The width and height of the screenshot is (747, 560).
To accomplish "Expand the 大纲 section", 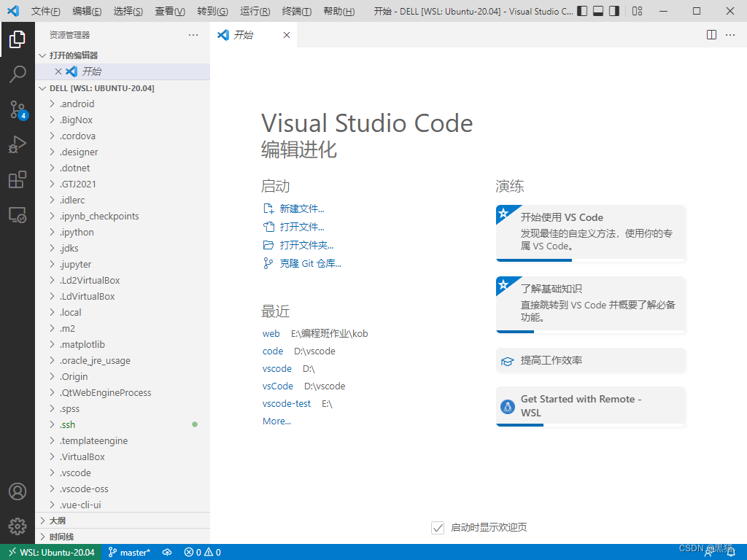I will pyautogui.click(x=123, y=521).
